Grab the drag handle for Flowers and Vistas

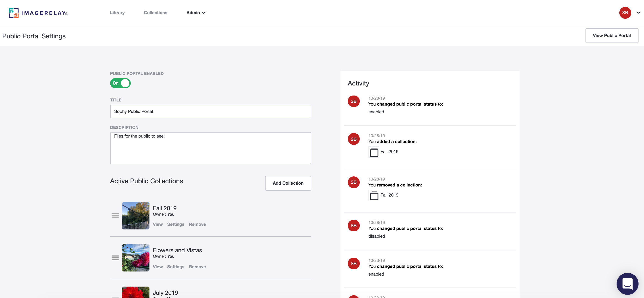pos(115,258)
